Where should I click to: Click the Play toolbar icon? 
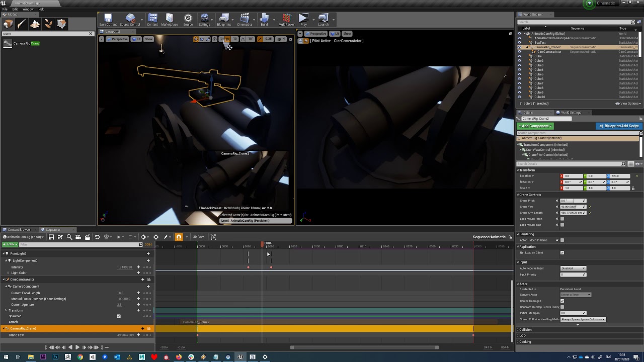303,20
